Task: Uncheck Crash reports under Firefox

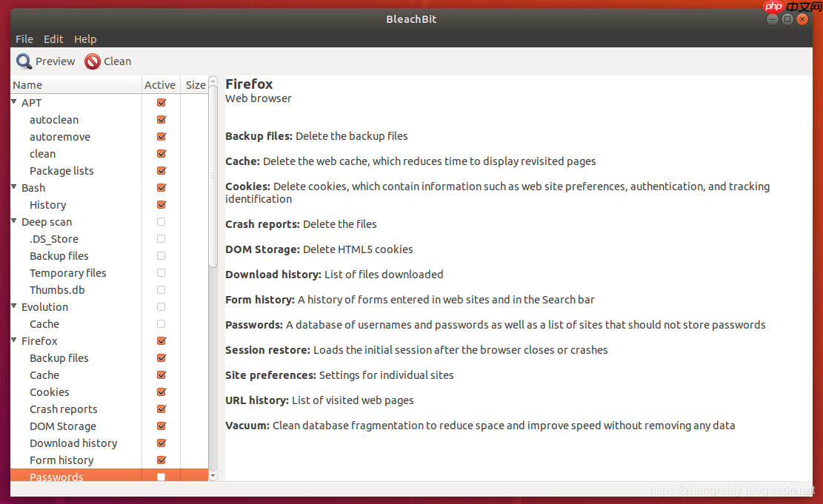Action: tap(160, 409)
